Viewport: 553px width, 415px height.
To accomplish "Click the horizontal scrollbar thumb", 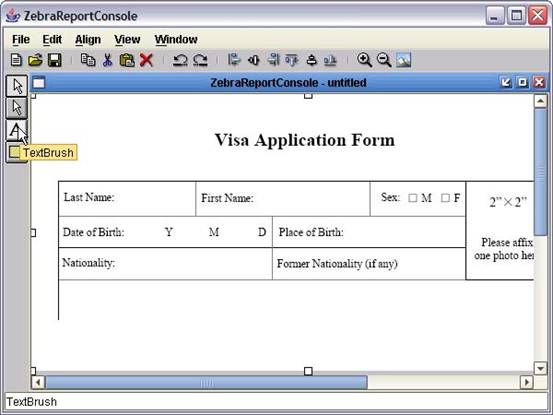I will pyautogui.click(x=207, y=382).
